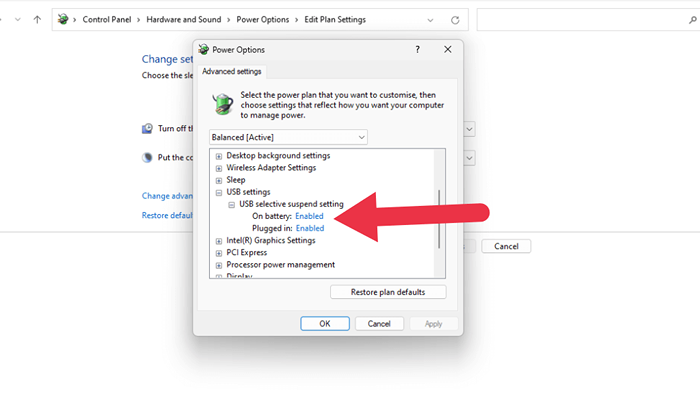This screenshot has width=700, height=394.
Task: Expand the Sleep tree node
Action: (x=219, y=180)
